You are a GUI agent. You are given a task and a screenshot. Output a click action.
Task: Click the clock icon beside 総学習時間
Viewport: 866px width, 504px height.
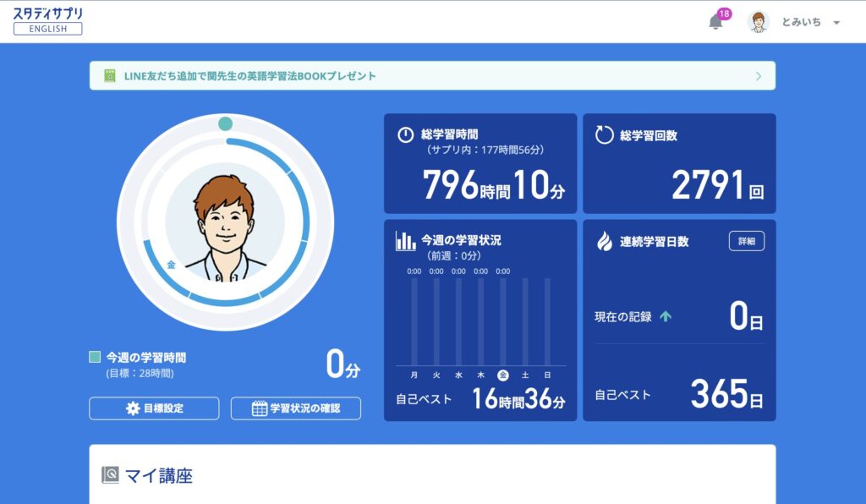tap(405, 134)
